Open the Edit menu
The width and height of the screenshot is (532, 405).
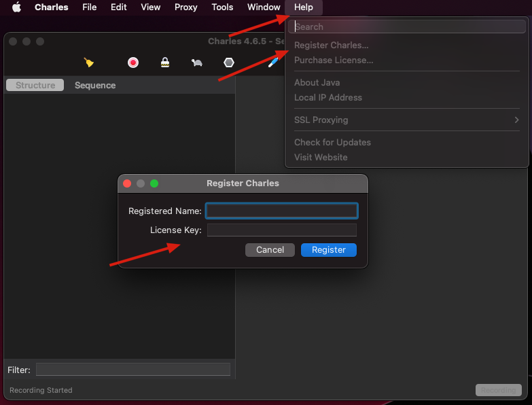[x=119, y=7]
